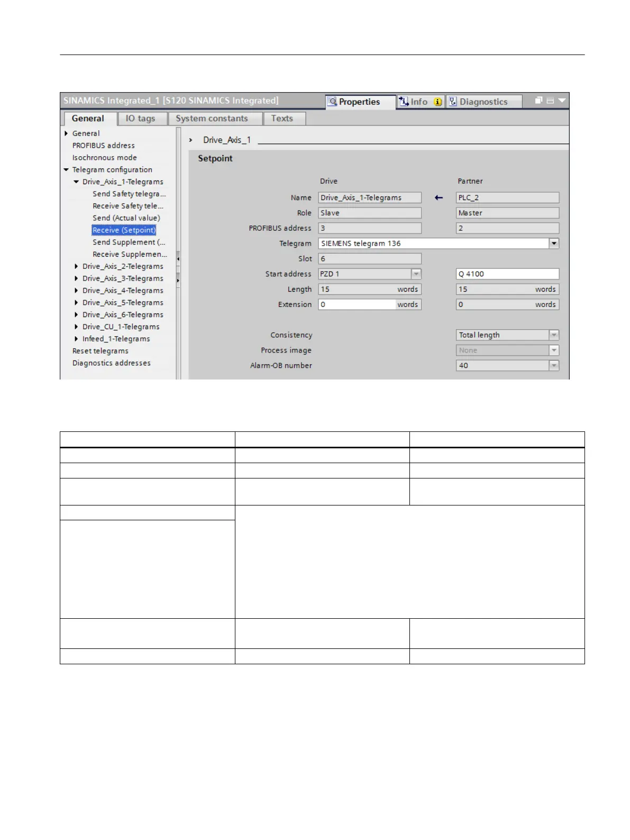Click the Partner Name field PLC_2

pyautogui.click(x=507, y=198)
